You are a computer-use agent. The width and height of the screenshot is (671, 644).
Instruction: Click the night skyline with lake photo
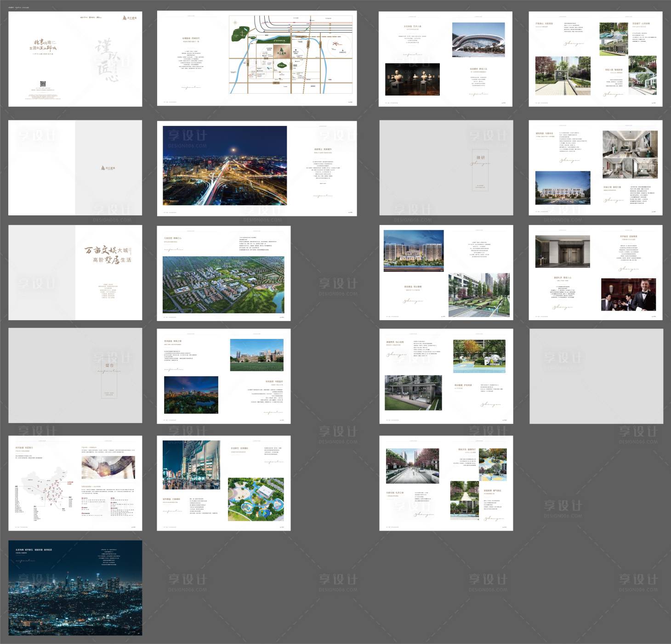[191, 395]
